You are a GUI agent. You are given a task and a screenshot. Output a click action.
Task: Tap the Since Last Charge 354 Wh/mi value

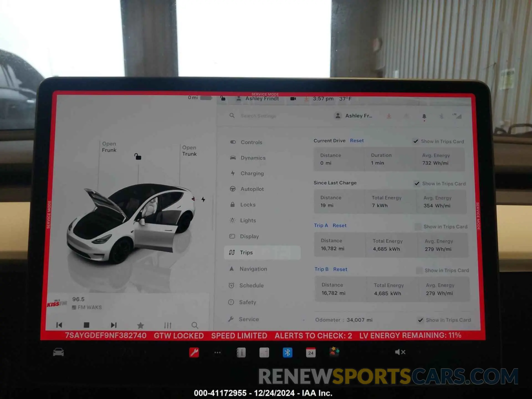[x=437, y=206]
